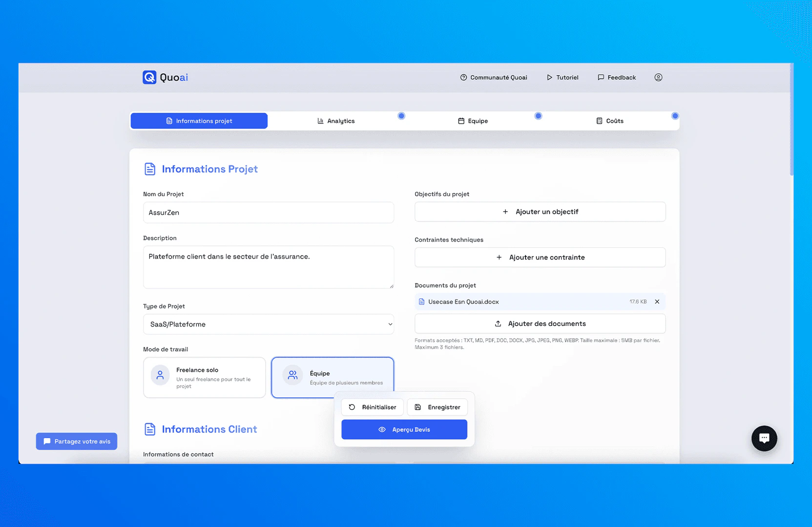This screenshot has height=527, width=812.
Task: Select the Équipe work mode card
Action: click(333, 377)
